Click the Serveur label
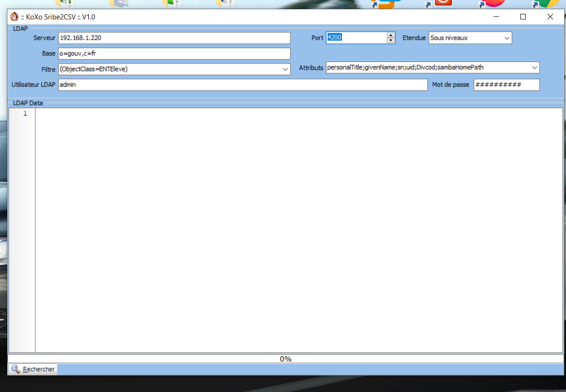This screenshot has width=566, height=392. point(44,38)
